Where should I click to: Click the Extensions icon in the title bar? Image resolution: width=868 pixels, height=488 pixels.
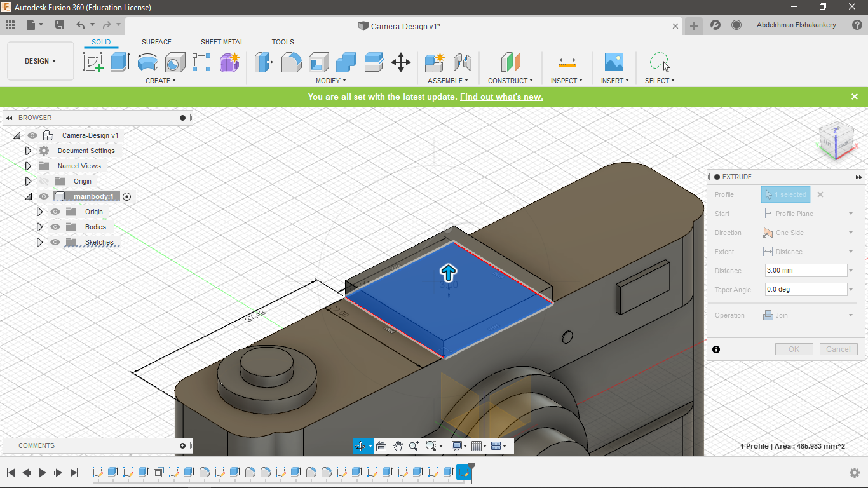point(715,25)
